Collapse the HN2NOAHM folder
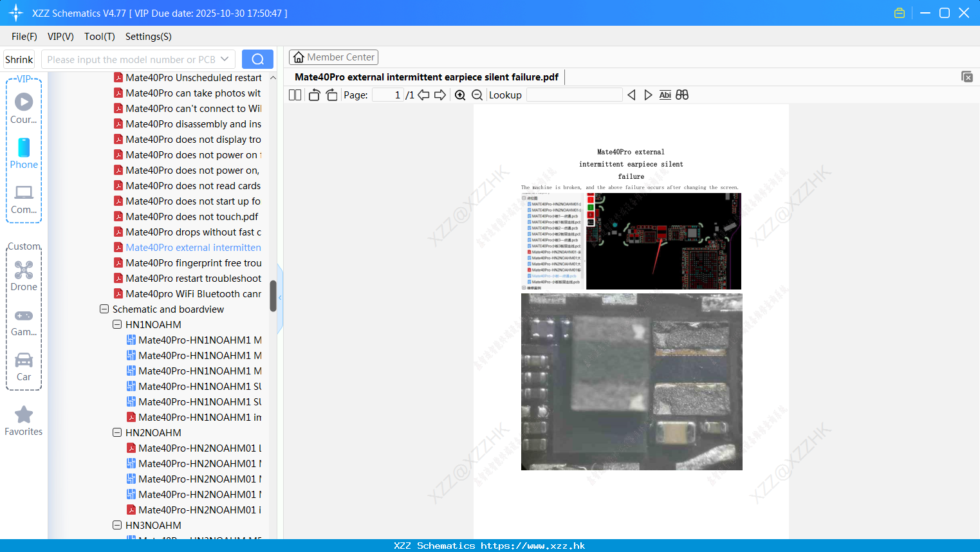The height and width of the screenshot is (552, 980). 117,432
